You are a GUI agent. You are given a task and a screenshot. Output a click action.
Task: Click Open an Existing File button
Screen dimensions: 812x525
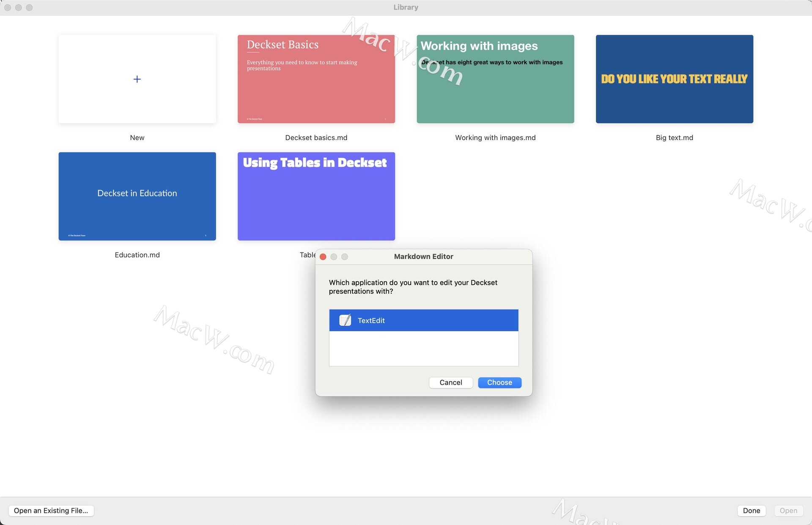pos(51,511)
